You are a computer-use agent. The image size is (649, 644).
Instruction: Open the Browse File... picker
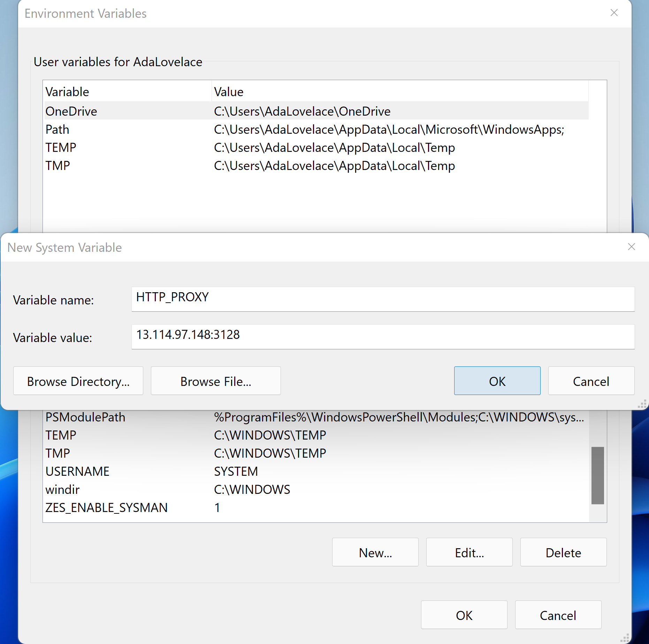coord(215,381)
